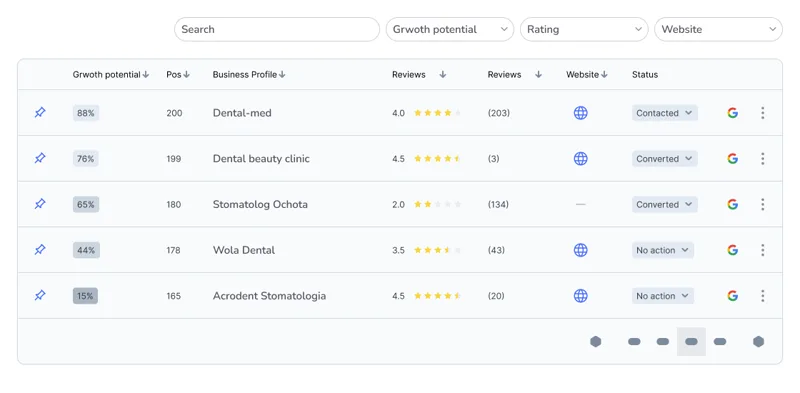Open Dental beauty clinic business profile
This screenshot has width=800, height=393.
tap(261, 159)
